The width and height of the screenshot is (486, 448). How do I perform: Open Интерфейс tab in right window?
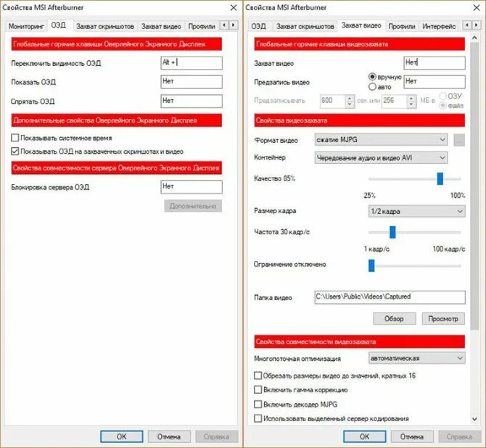point(439,26)
